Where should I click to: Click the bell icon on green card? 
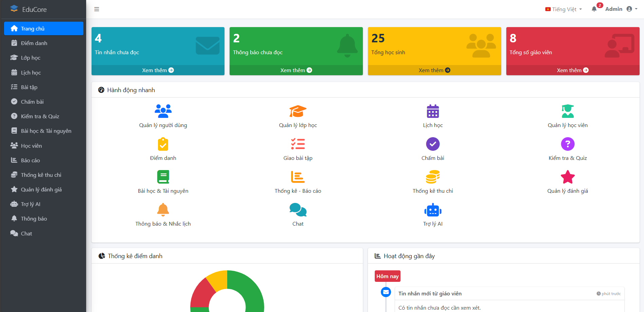[347, 45]
